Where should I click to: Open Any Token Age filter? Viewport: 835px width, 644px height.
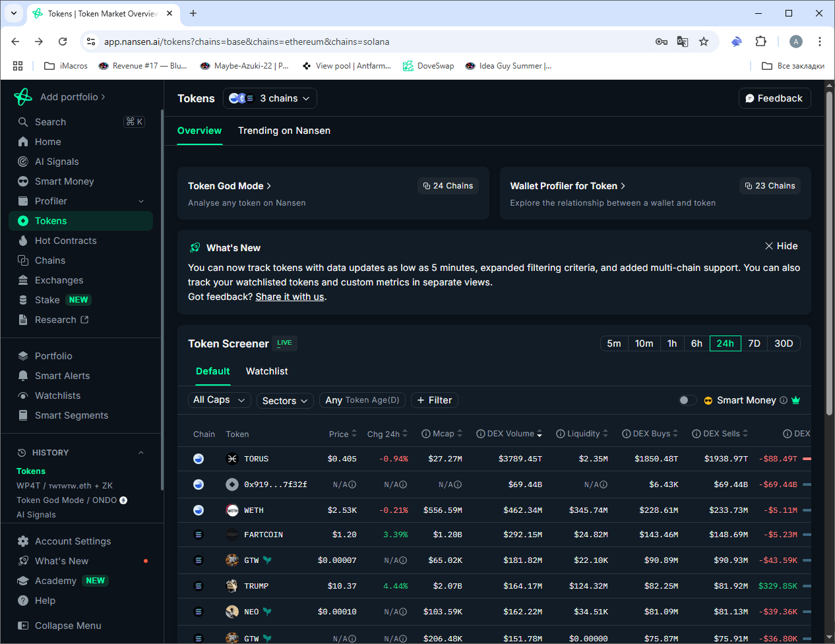coord(362,400)
